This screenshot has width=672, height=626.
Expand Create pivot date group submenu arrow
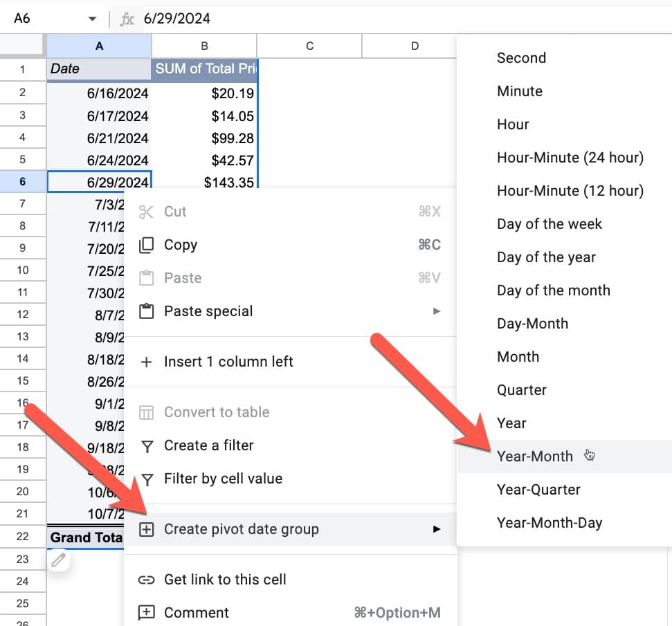tap(436, 529)
